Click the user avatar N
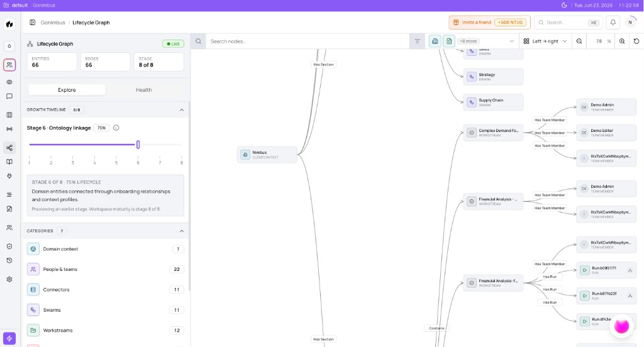644x347 pixels. [630, 23]
